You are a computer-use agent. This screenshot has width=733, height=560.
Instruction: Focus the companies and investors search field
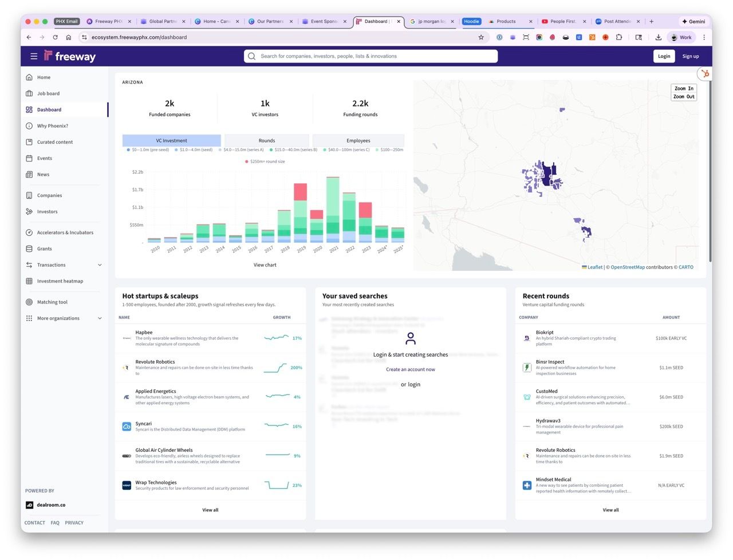point(371,56)
